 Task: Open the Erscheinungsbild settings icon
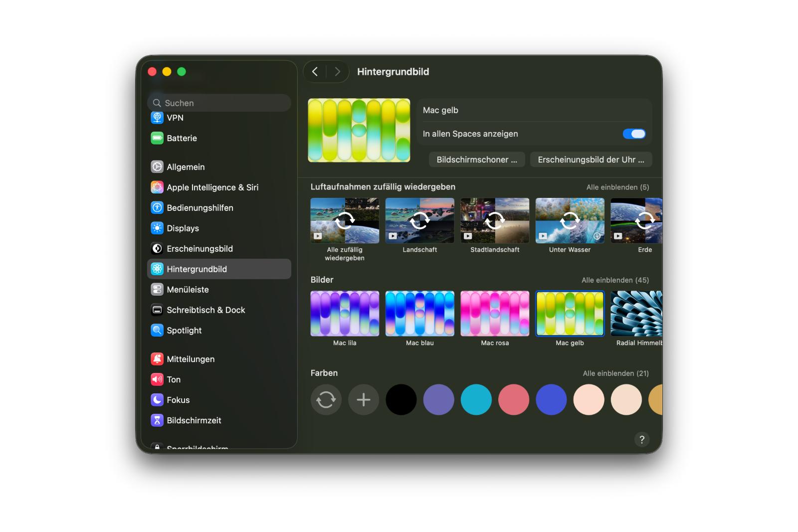point(157,248)
